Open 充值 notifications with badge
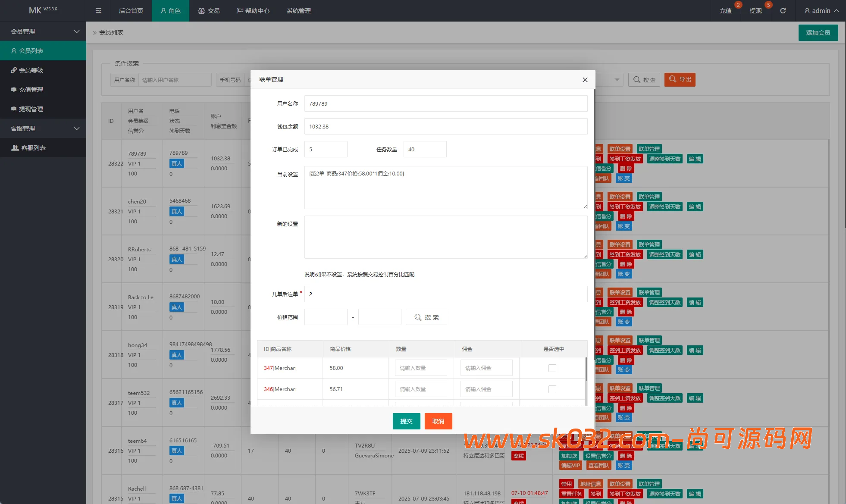The width and height of the screenshot is (846, 504). point(725,11)
